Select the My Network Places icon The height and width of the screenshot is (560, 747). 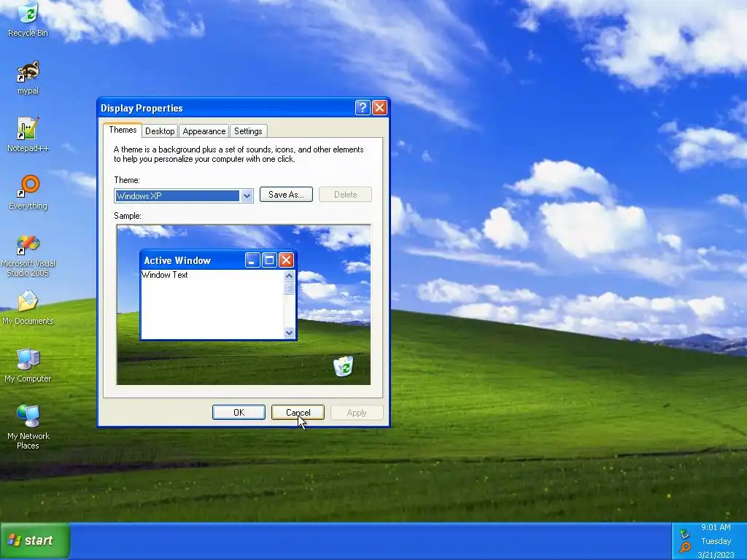click(28, 427)
